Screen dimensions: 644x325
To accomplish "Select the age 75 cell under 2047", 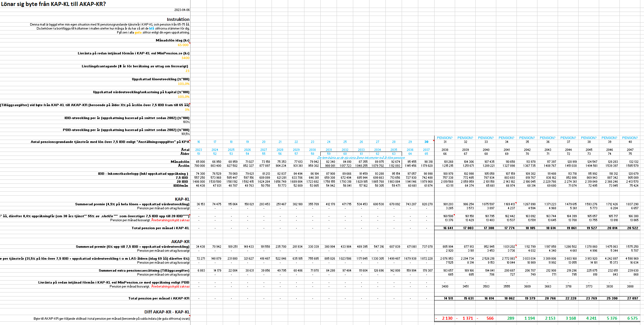I will click(630, 154).
